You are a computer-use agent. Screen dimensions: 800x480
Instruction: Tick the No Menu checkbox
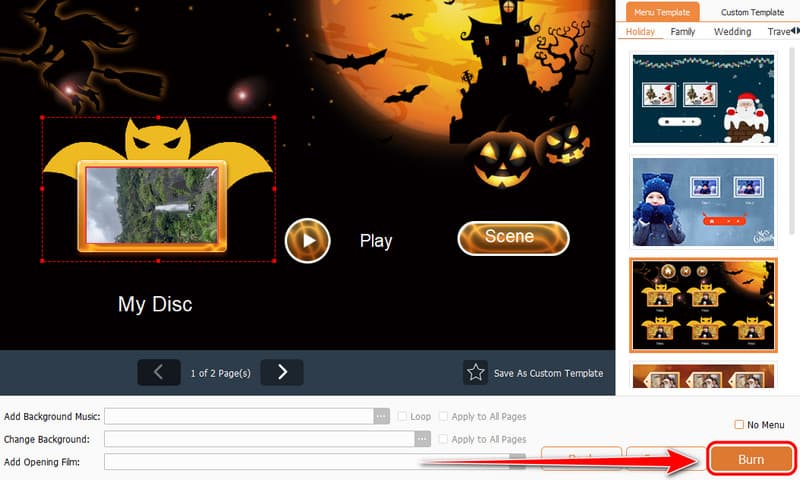click(739, 424)
